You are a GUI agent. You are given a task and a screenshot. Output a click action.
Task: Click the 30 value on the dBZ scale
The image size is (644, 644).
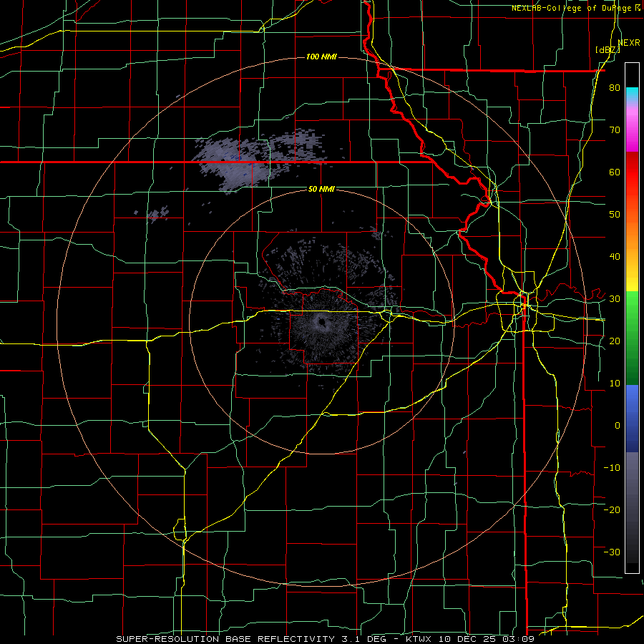click(x=615, y=299)
